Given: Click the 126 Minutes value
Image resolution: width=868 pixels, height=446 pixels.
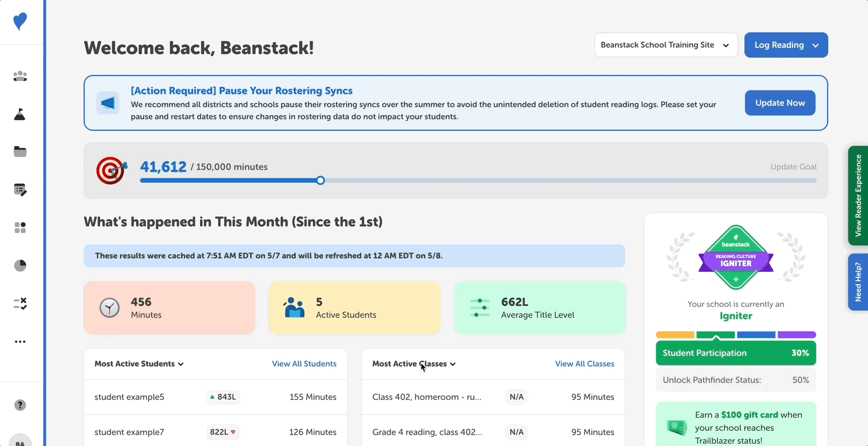Looking at the screenshot, I should click(x=313, y=432).
